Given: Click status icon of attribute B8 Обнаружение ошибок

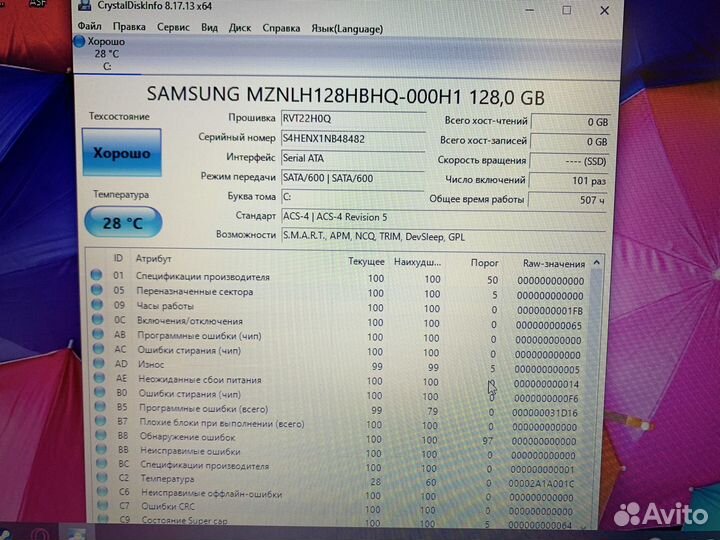Looking at the screenshot, I should pyautogui.click(x=101, y=435).
